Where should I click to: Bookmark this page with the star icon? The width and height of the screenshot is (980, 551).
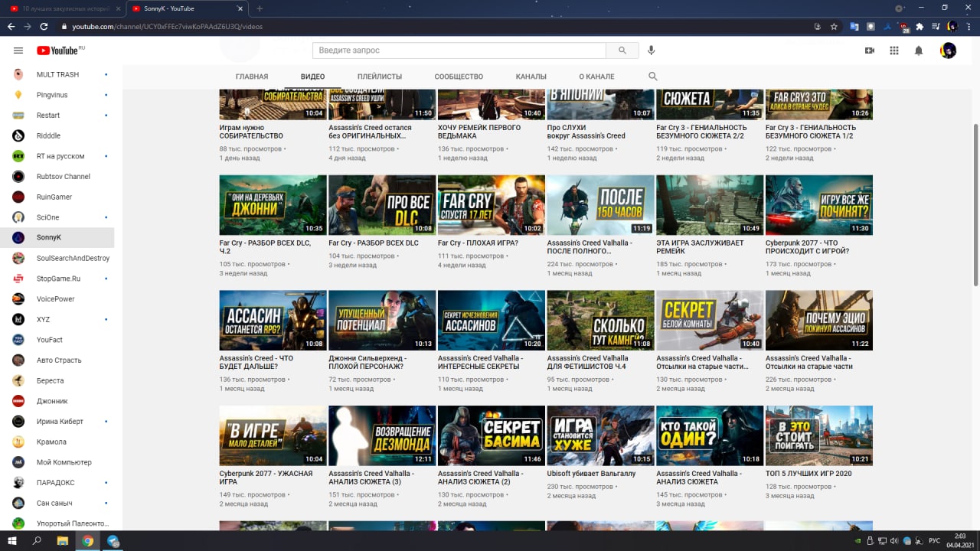834,26
